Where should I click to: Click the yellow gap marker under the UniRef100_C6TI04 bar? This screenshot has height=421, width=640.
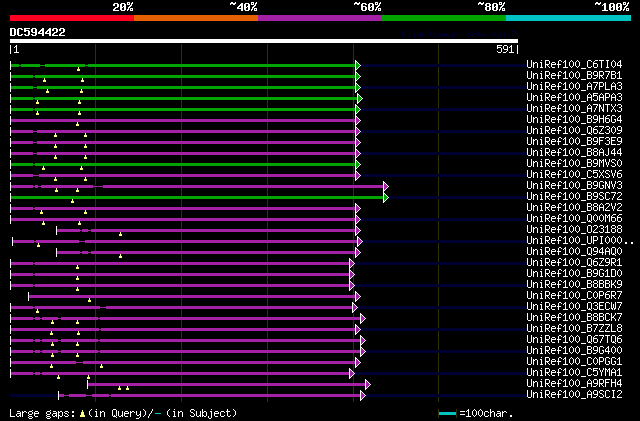(78, 69)
